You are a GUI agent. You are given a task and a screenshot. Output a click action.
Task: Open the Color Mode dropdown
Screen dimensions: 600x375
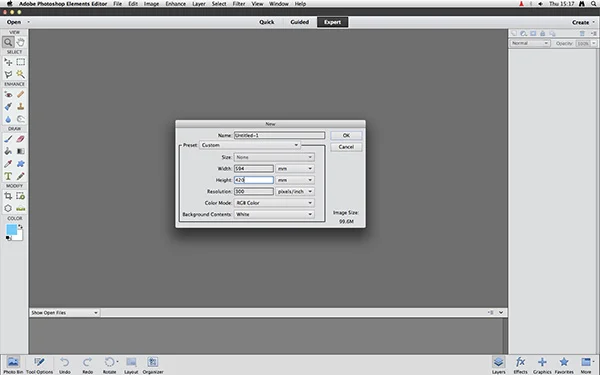pyautogui.click(x=274, y=203)
